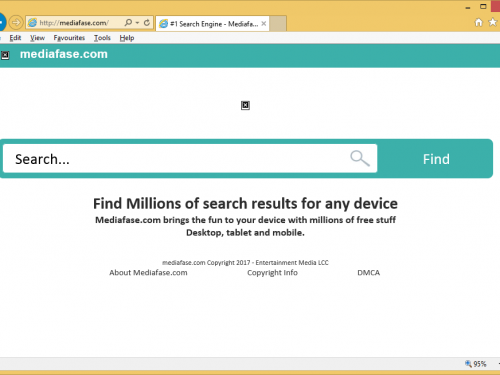Screen dimensions: 500x375
Task: Click the Find button
Action: (x=436, y=159)
